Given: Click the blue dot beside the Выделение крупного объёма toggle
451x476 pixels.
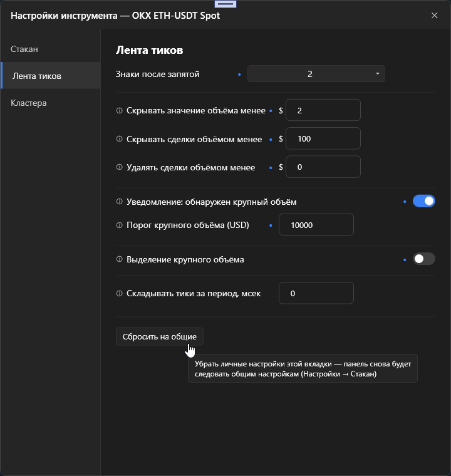Looking at the screenshot, I should click(x=405, y=260).
